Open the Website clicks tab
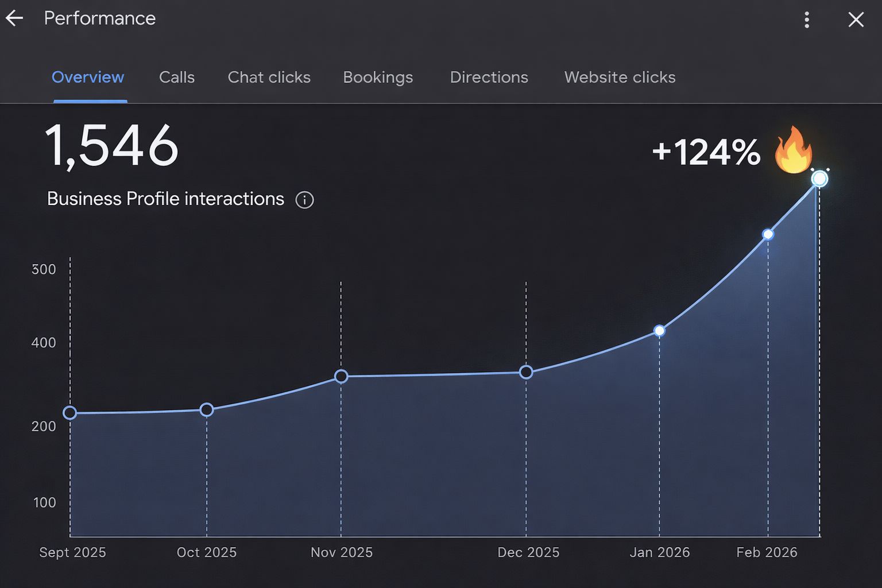Viewport: 882px width, 588px height. (620, 77)
